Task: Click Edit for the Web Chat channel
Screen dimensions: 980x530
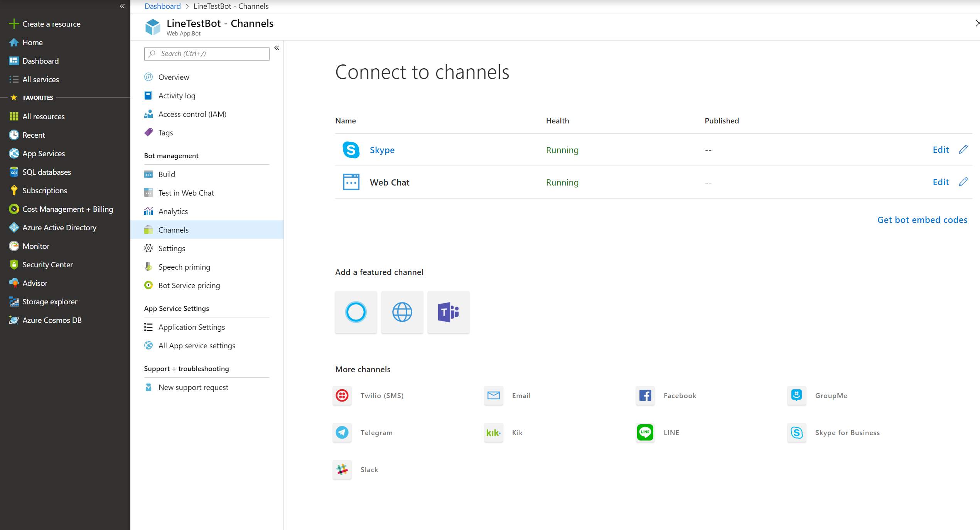Action: click(940, 182)
